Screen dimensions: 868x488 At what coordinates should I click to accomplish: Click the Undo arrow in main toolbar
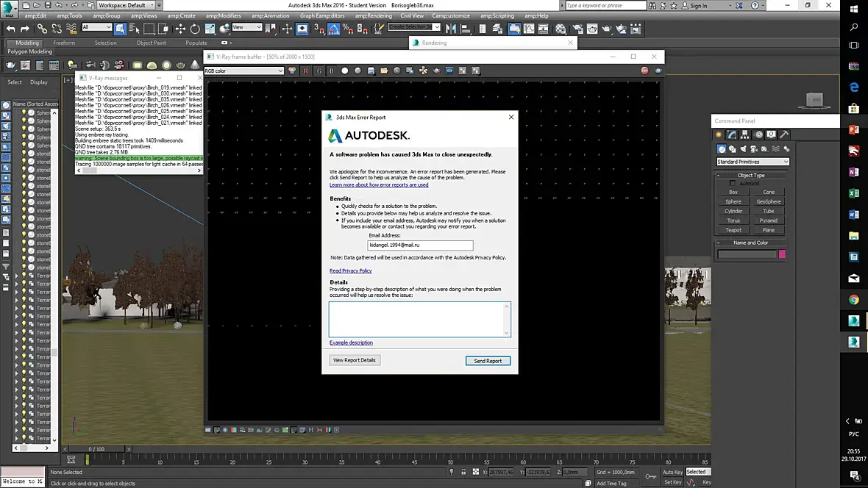[10, 29]
